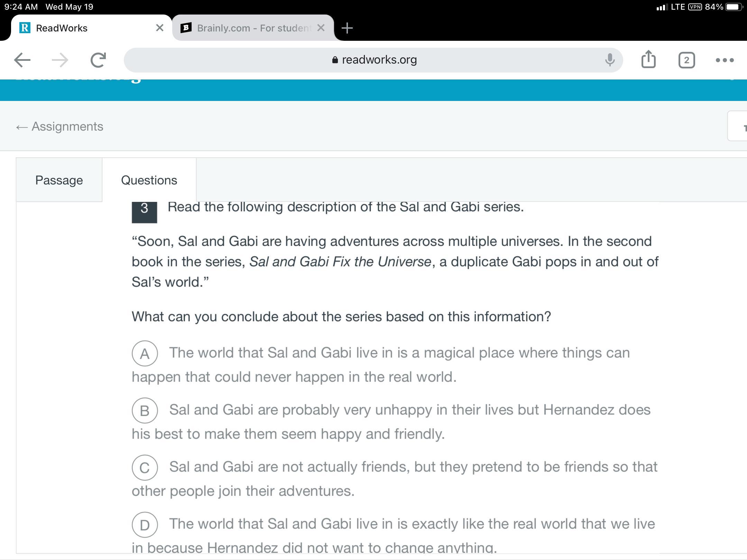Screen dimensions: 747x560
Task: Open the tab switcher showing 2
Action: point(686,60)
